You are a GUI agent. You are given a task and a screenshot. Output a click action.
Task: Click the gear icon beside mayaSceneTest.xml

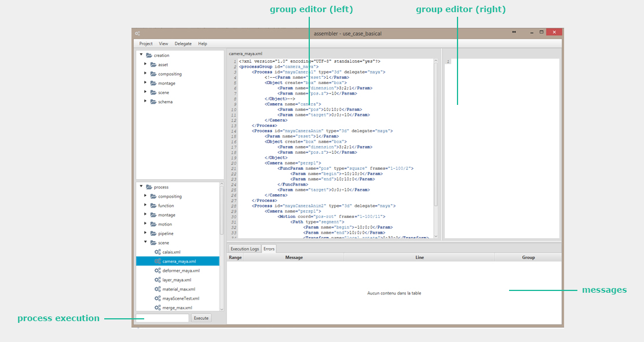158,299
